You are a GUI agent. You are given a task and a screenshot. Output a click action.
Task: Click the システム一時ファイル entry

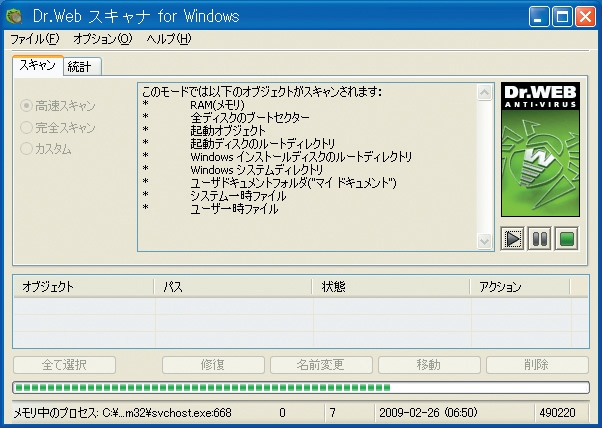[238, 196]
